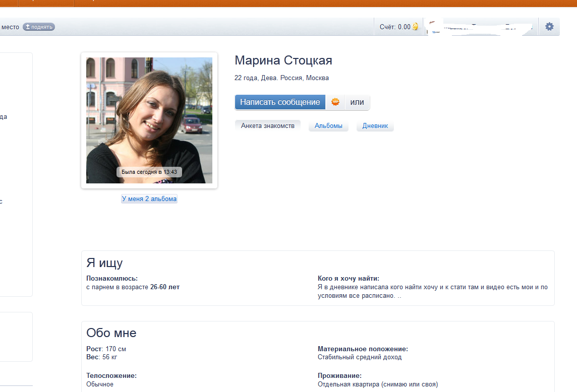The width and height of the screenshot is (577, 392).
Task: Open settings via the gear icon
Action: pyautogui.click(x=549, y=27)
